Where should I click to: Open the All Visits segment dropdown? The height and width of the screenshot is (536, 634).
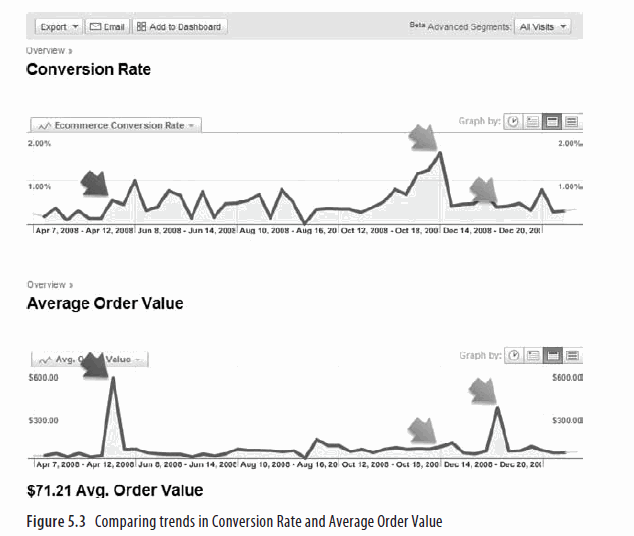(x=544, y=26)
